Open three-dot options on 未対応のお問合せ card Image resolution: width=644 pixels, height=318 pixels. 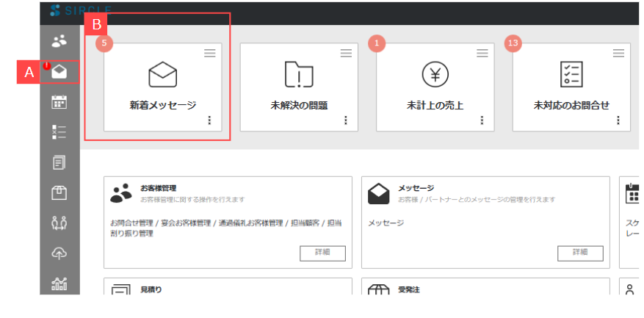click(x=618, y=120)
